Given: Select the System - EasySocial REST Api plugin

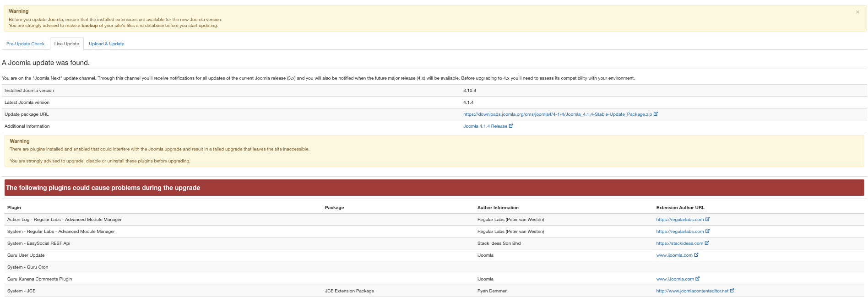Looking at the screenshot, I should (38, 243).
